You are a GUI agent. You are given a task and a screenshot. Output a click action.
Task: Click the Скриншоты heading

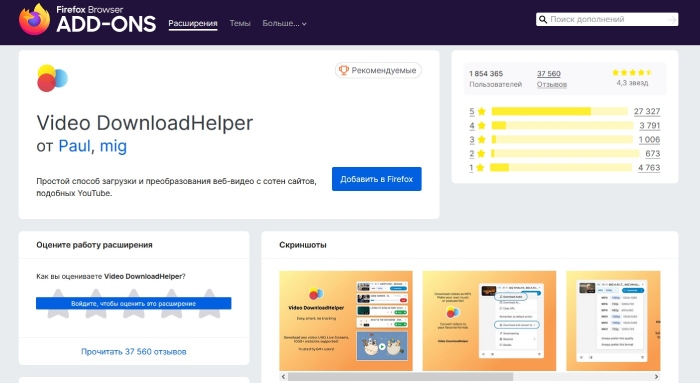303,245
